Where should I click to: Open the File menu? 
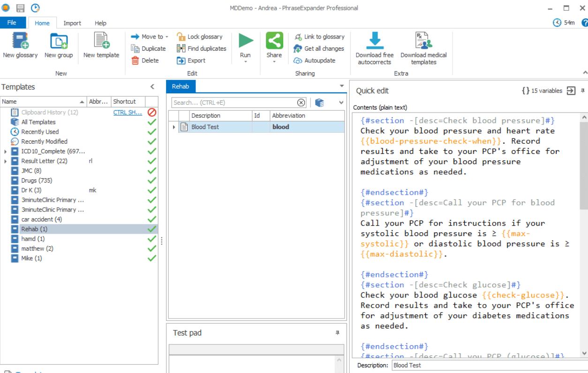click(x=13, y=23)
